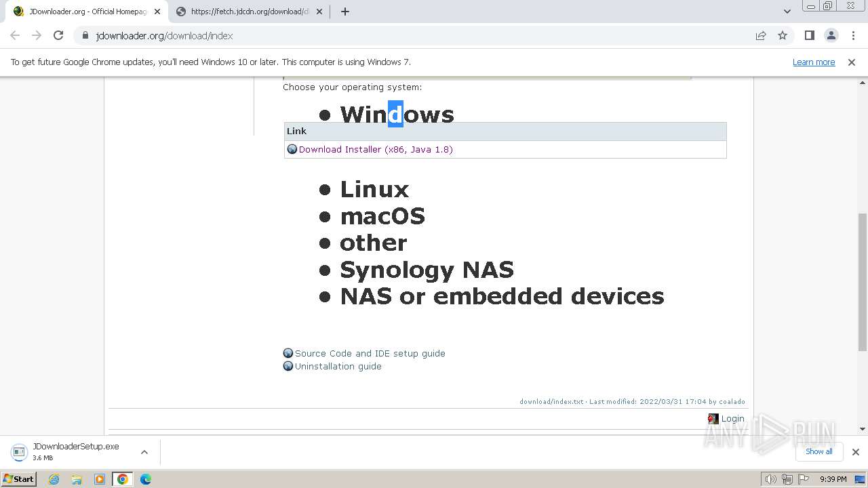Click the Login user icon

coord(713,419)
